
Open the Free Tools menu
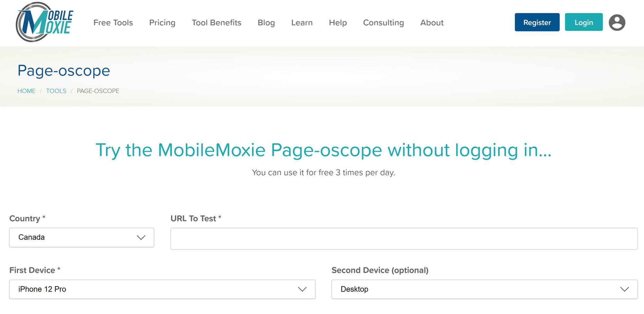(x=113, y=23)
